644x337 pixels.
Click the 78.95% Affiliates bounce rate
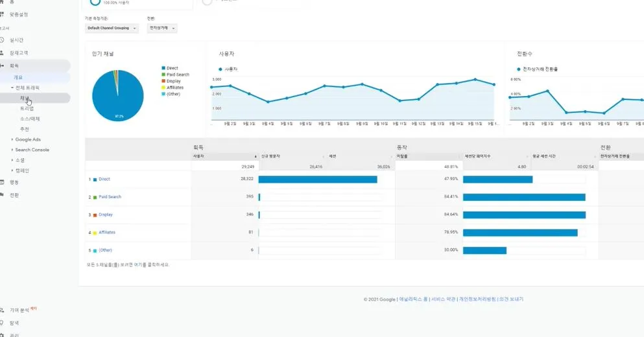point(451,232)
